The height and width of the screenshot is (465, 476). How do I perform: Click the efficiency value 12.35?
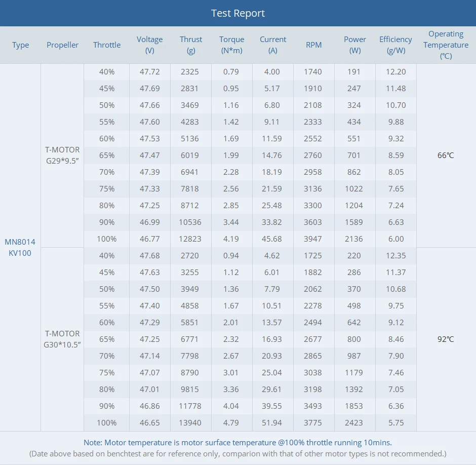coord(395,255)
